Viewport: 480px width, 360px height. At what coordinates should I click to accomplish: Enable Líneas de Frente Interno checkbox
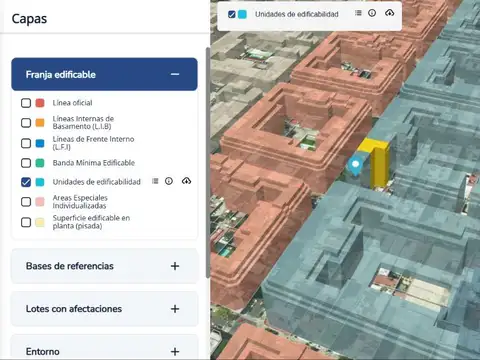click(x=26, y=143)
